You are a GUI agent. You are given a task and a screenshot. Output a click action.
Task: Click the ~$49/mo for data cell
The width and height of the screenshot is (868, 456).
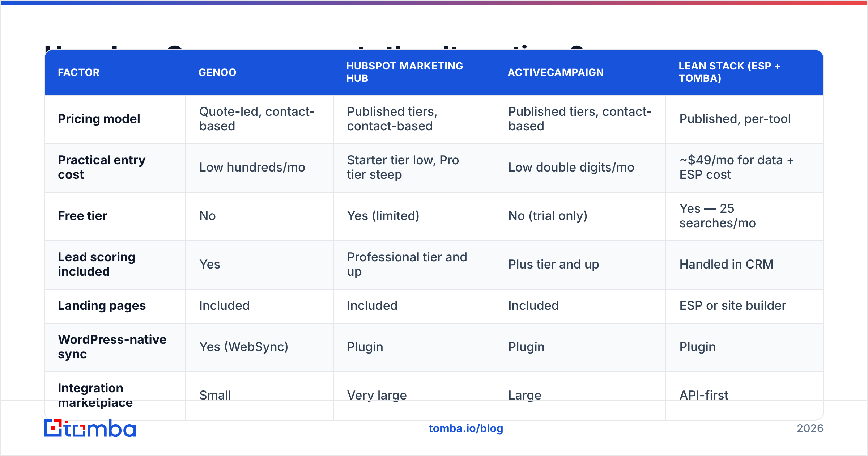click(x=737, y=167)
